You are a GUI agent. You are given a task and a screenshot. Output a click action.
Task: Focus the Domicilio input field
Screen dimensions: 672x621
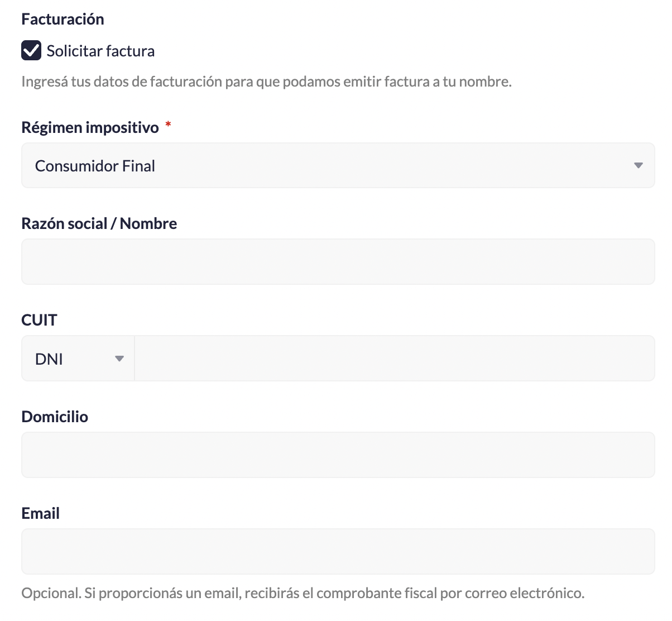(x=337, y=455)
